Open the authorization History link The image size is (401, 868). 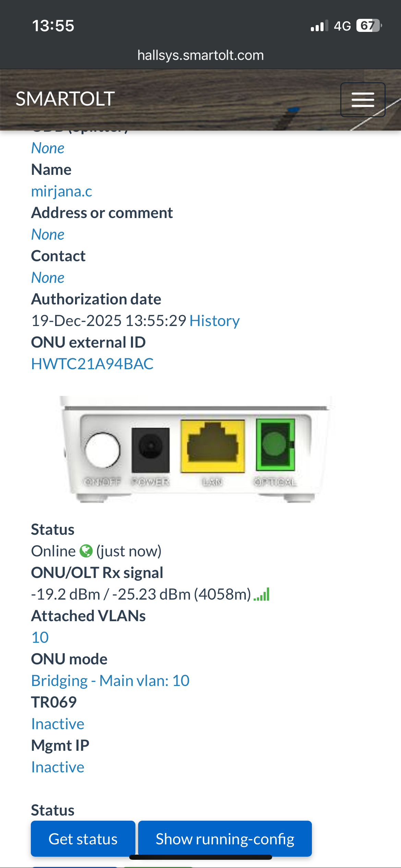(215, 321)
